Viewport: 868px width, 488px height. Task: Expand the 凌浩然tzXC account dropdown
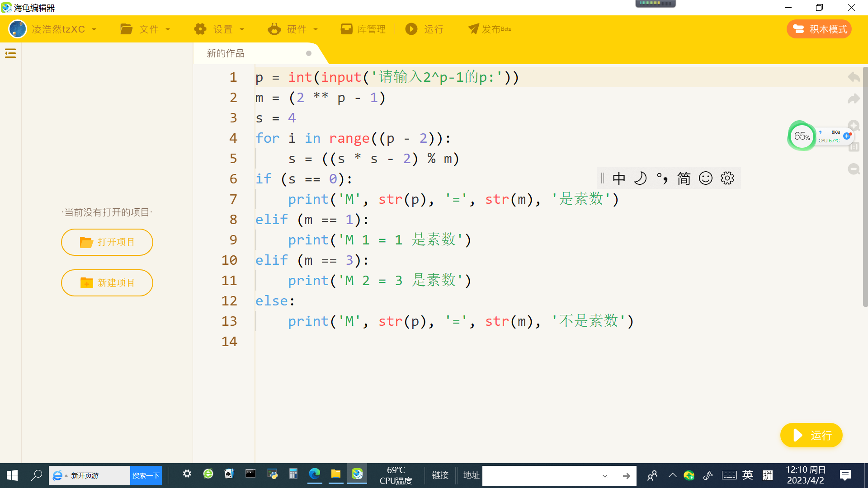(94, 29)
